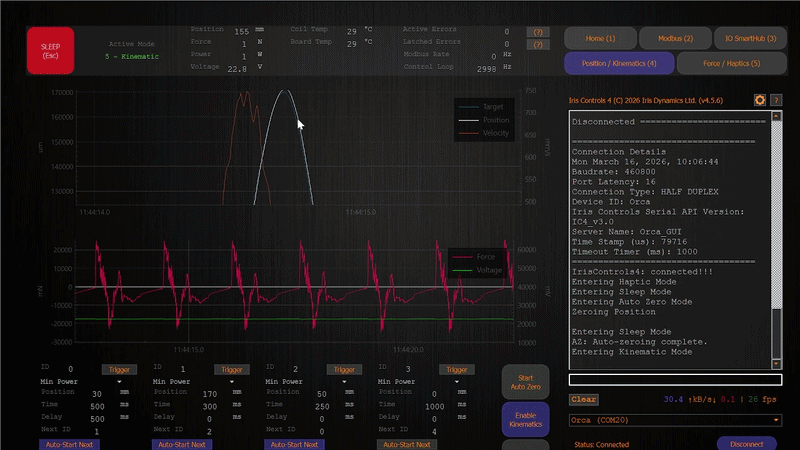Toggle the Enable Kinematics button
Image resolution: width=800 pixels, height=450 pixels.
click(x=526, y=419)
